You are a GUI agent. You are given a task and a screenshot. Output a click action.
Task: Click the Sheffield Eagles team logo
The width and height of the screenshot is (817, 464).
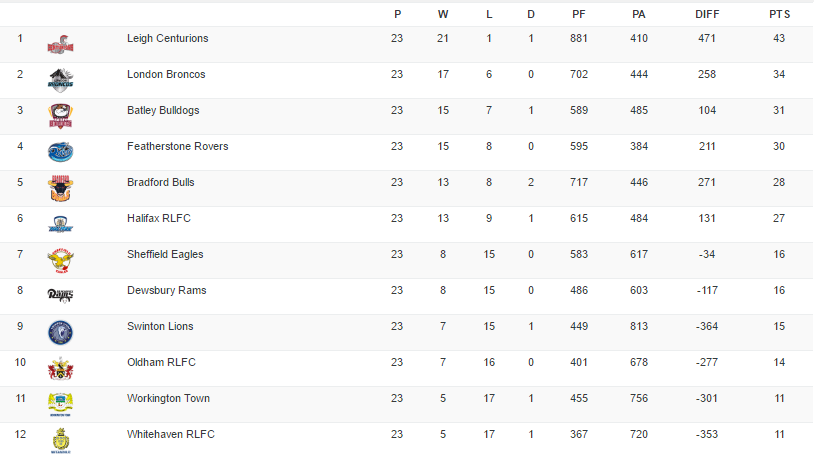[61, 260]
